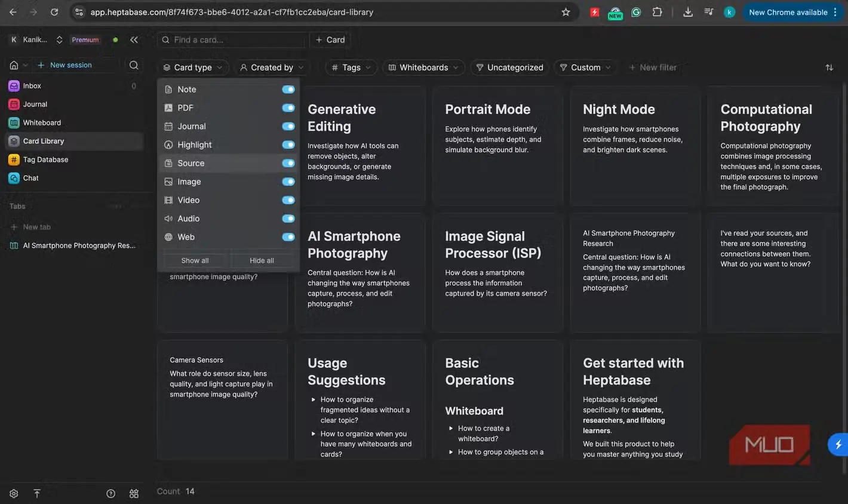Open settings gear icon at bottom
The image size is (848, 504).
(x=14, y=494)
